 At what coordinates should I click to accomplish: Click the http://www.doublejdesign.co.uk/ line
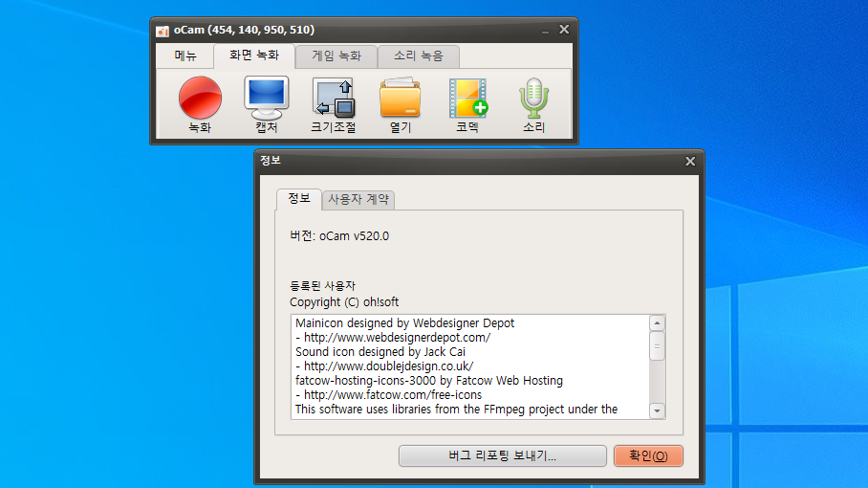click(384, 366)
